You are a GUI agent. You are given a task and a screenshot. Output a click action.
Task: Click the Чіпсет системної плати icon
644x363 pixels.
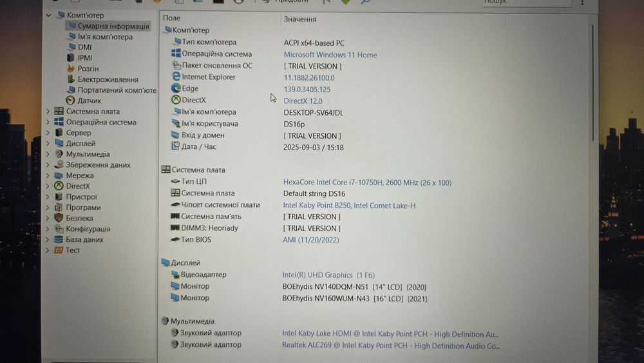[x=175, y=204]
